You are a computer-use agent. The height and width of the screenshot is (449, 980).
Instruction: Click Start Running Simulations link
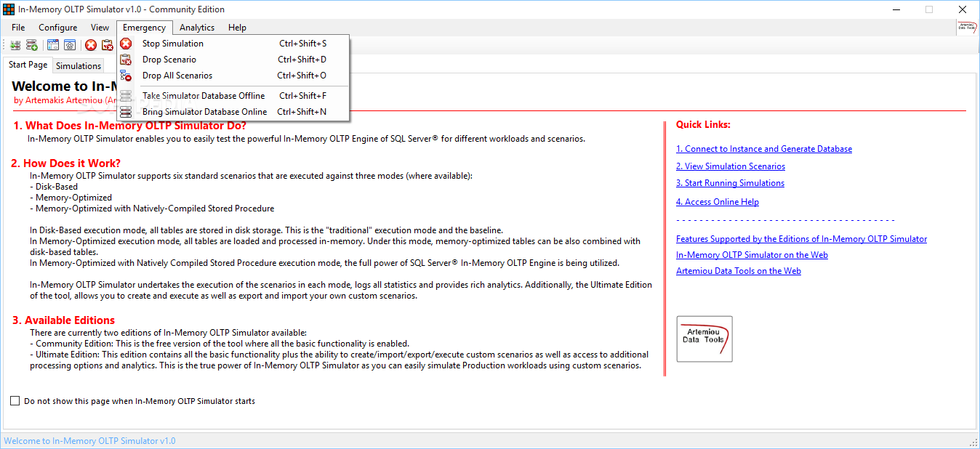click(730, 183)
